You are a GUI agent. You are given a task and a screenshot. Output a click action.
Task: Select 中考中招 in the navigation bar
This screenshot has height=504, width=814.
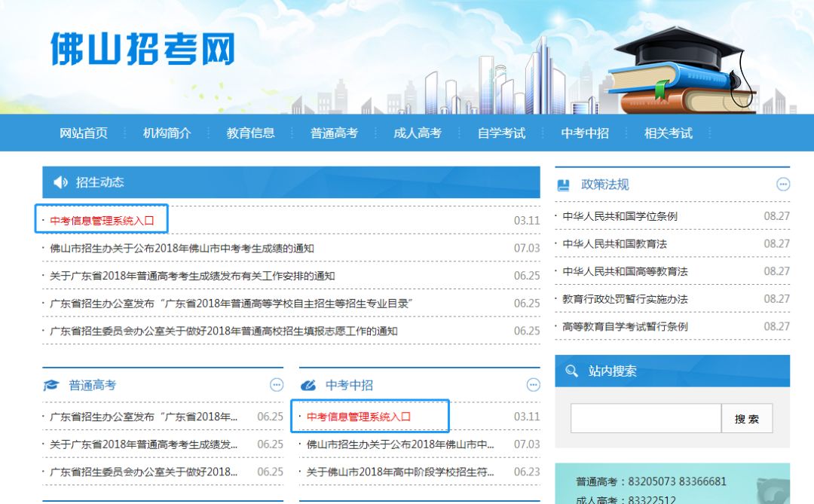(x=585, y=133)
